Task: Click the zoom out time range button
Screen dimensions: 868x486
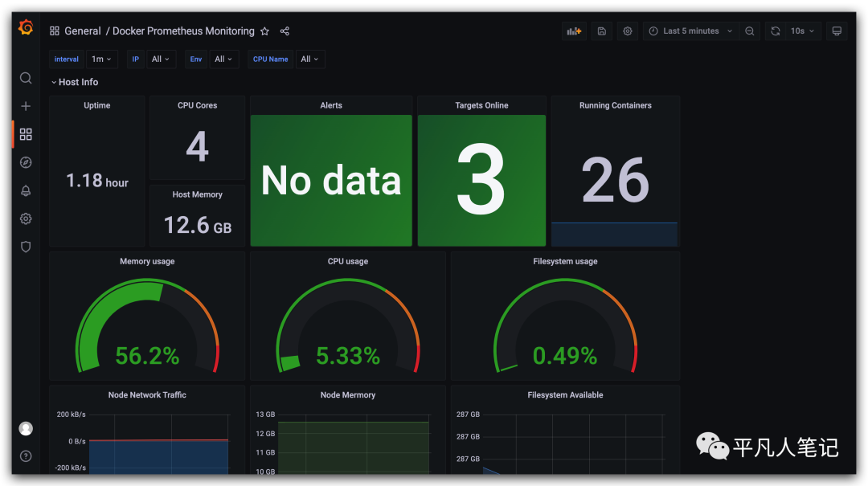Action: [749, 31]
